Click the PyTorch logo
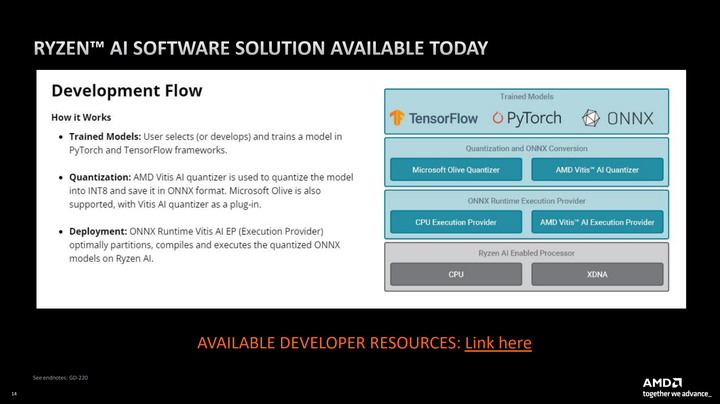The width and height of the screenshot is (720, 404). tap(527, 118)
